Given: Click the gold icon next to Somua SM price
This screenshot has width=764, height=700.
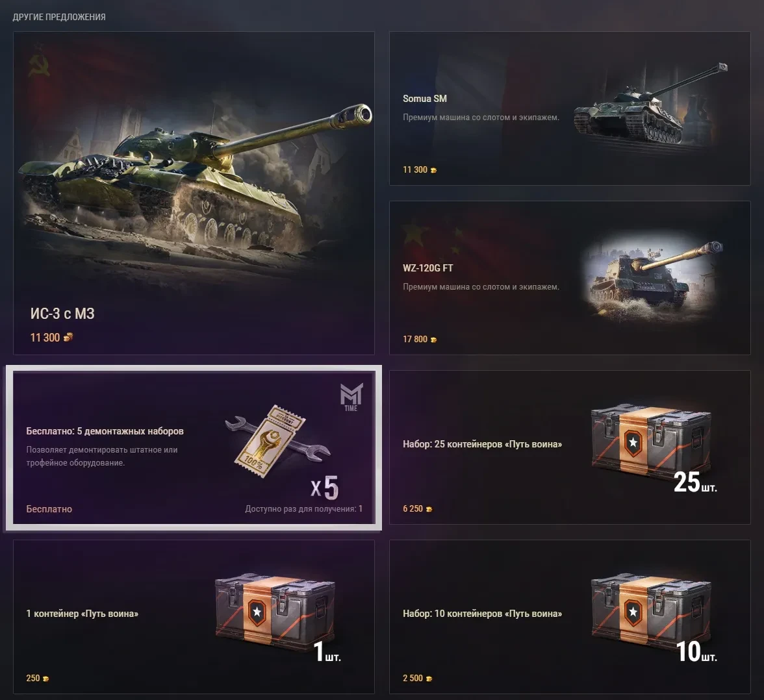Looking at the screenshot, I should click(x=434, y=170).
